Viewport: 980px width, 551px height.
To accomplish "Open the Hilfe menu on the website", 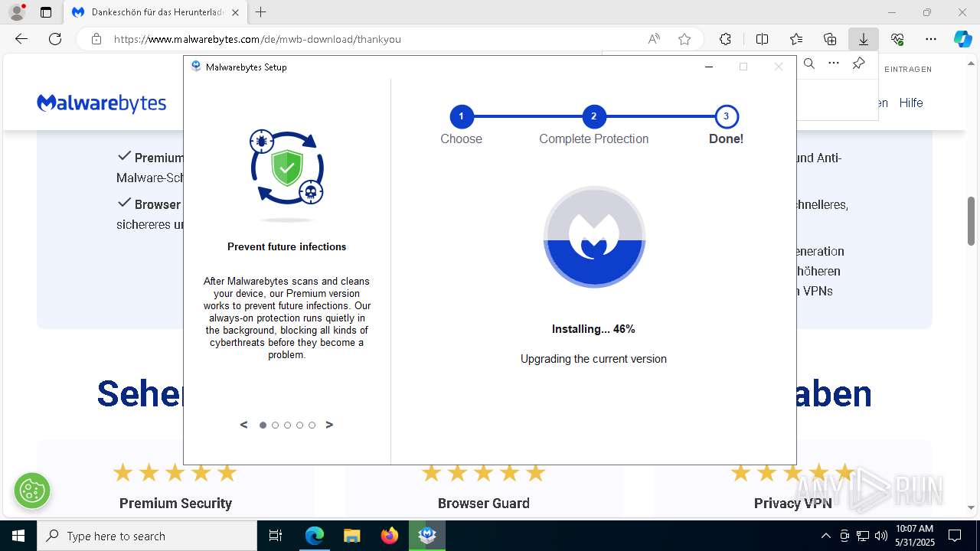I will (x=911, y=103).
